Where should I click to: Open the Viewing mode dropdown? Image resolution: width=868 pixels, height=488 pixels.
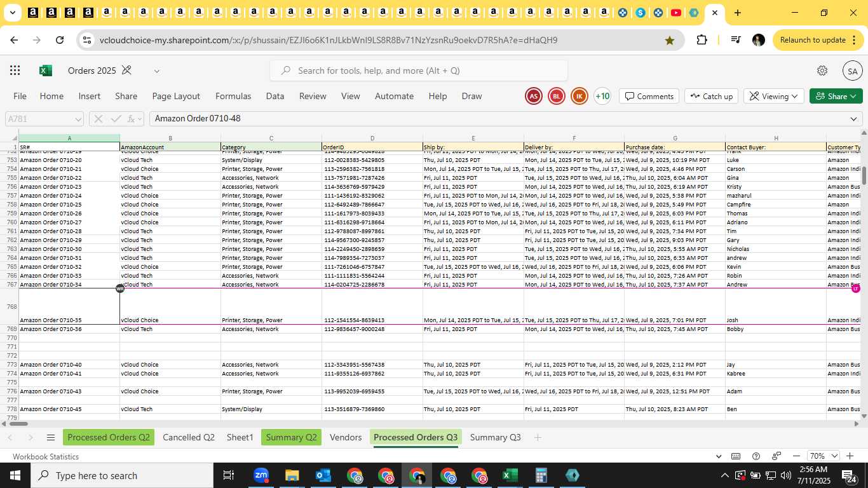[773, 97]
